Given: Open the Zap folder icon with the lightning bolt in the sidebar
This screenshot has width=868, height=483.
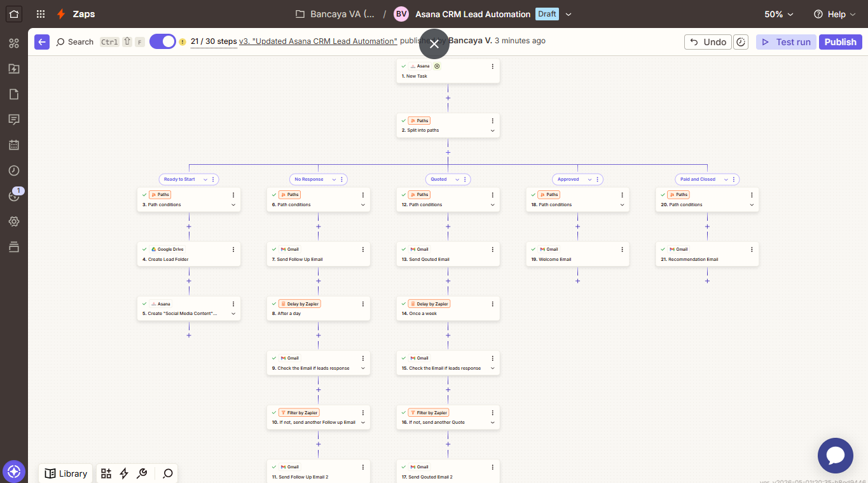Looking at the screenshot, I should coord(14,69).
